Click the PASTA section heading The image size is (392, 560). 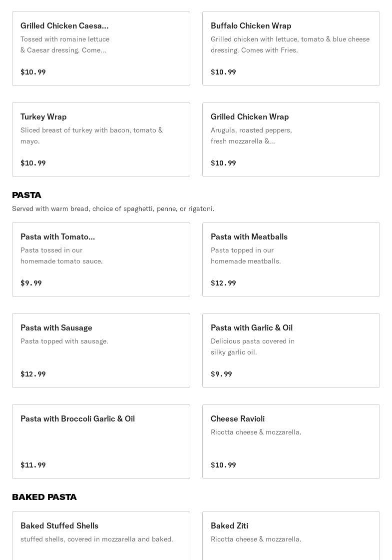pos(27,195)
